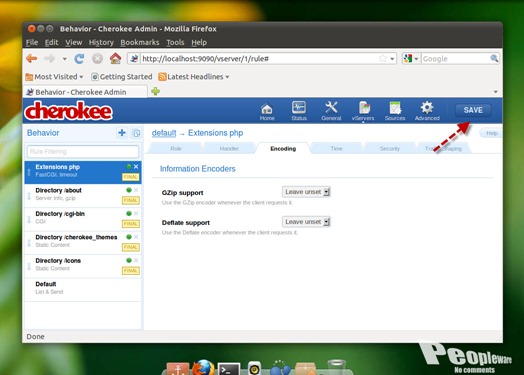Delete the Directory /cgi-bin rule with X
The image size is (524, 375).
[136, 213]
